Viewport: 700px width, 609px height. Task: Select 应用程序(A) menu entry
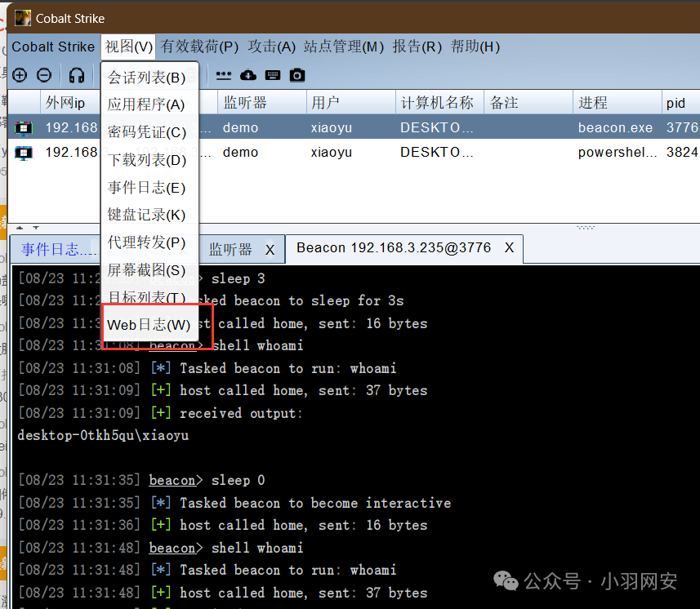coord(150,104)
